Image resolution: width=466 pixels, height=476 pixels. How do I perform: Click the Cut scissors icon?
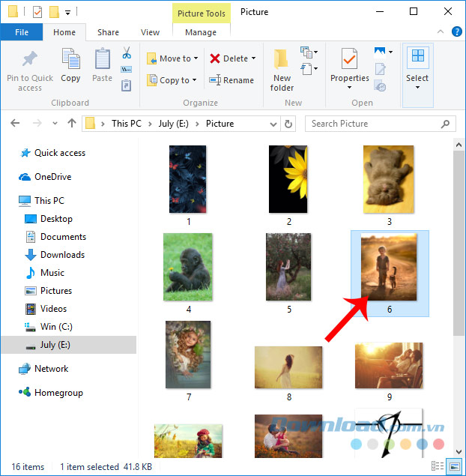[127, 52]
